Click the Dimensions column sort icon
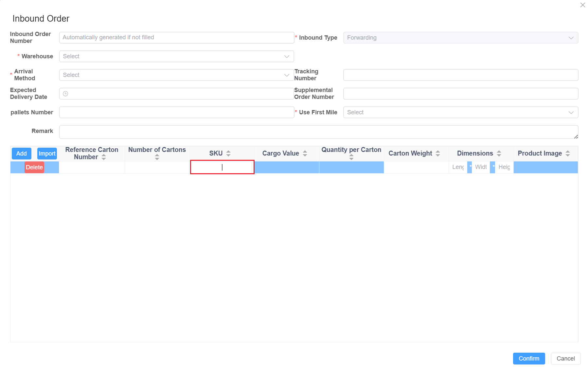Image resolution: width=588 pixels, height=372 pixels. pyautogui.click(x=499, y=153)
